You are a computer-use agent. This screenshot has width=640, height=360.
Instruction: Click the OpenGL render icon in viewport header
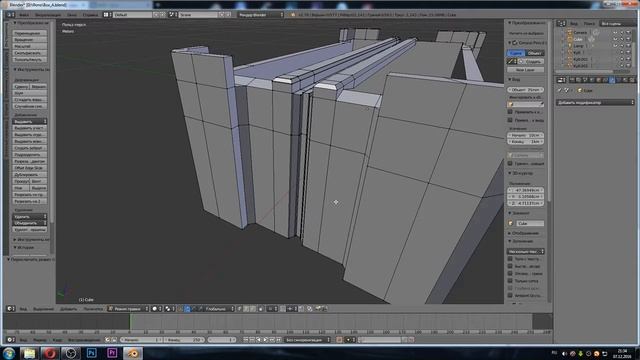318,309
